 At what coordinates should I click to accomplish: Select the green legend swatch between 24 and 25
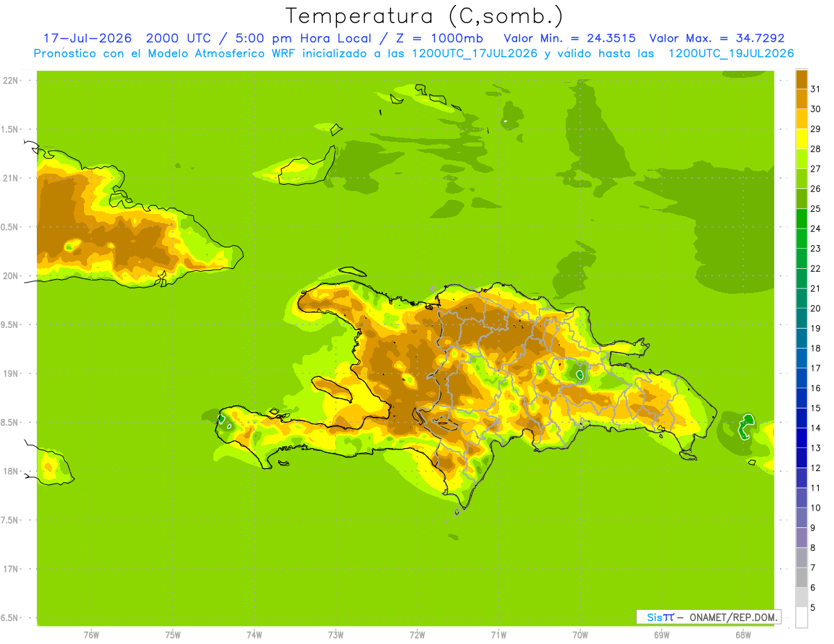[x=801, y=218]
